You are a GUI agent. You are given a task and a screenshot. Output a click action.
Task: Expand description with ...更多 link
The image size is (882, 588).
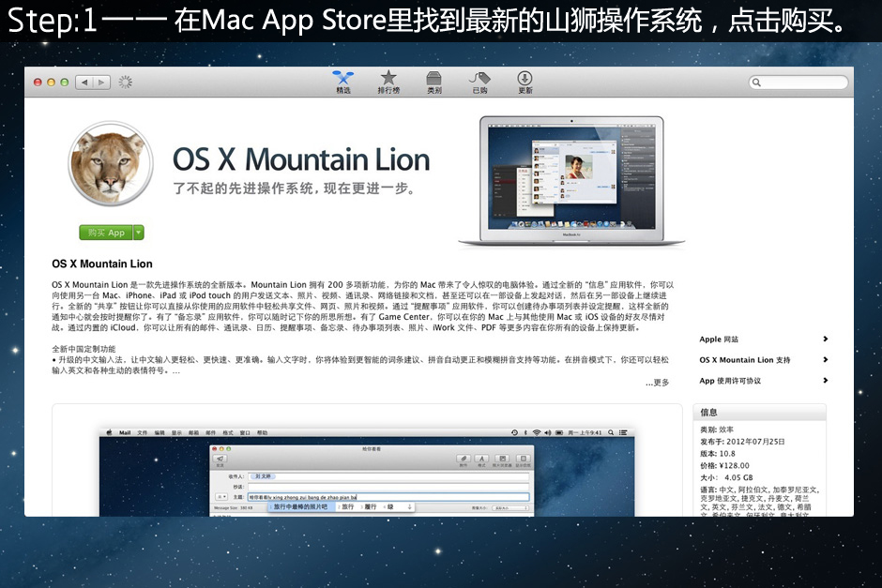[x=657, y=383]
